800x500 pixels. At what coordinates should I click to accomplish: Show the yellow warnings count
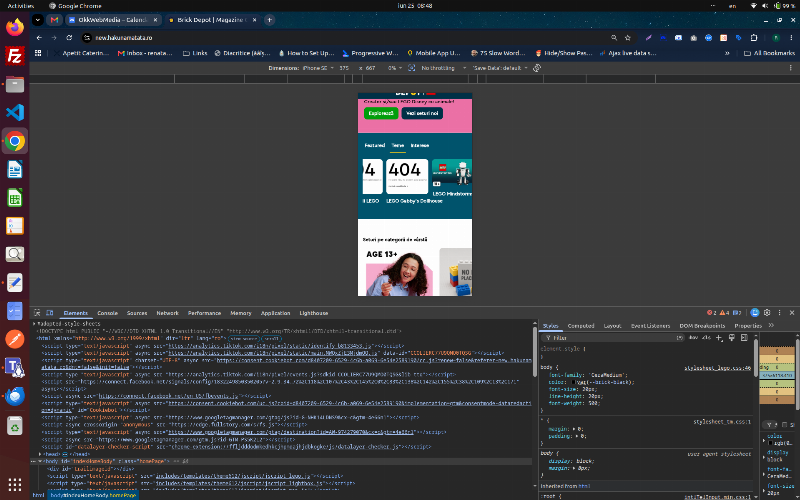pyautogui.click(x=724, y=313)
